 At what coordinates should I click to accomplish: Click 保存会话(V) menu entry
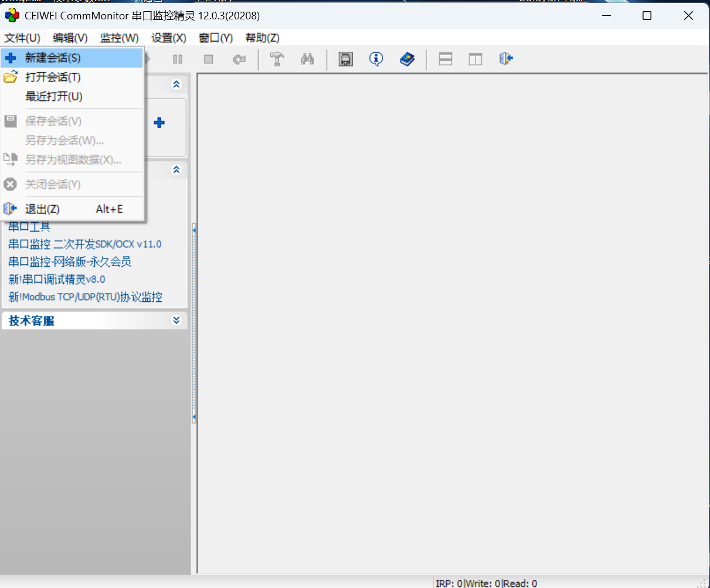pos(73,121)
